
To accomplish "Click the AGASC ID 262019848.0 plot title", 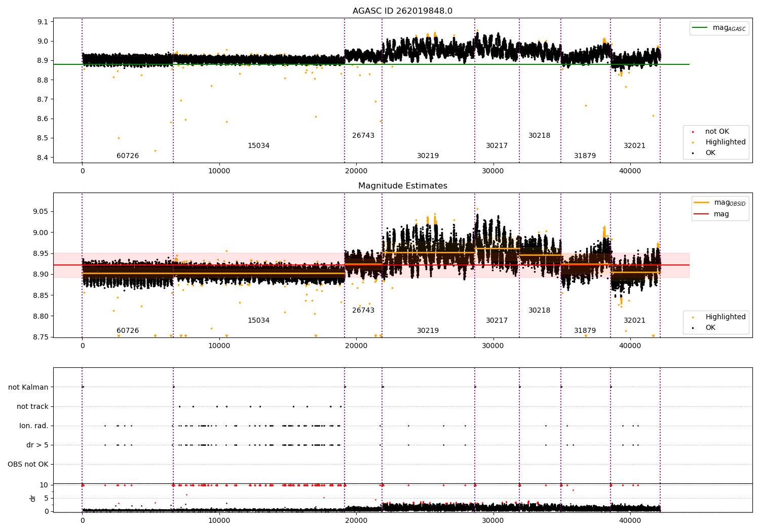I will point(403,11).
